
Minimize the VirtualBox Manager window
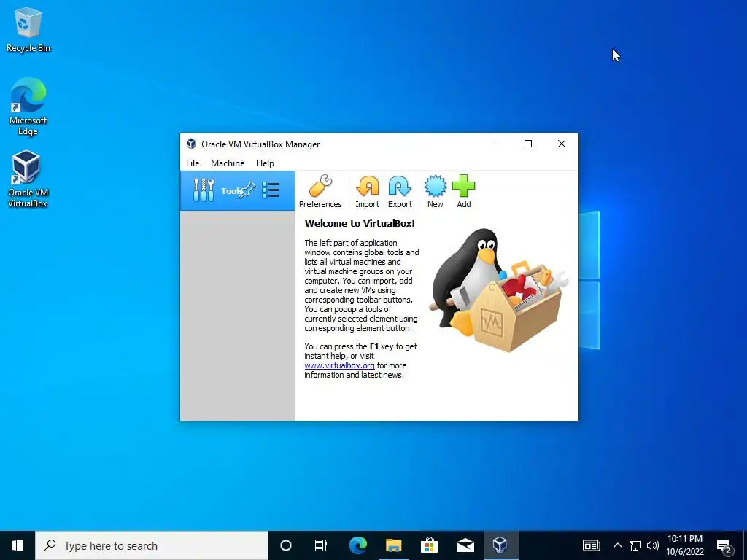point(495,144)
